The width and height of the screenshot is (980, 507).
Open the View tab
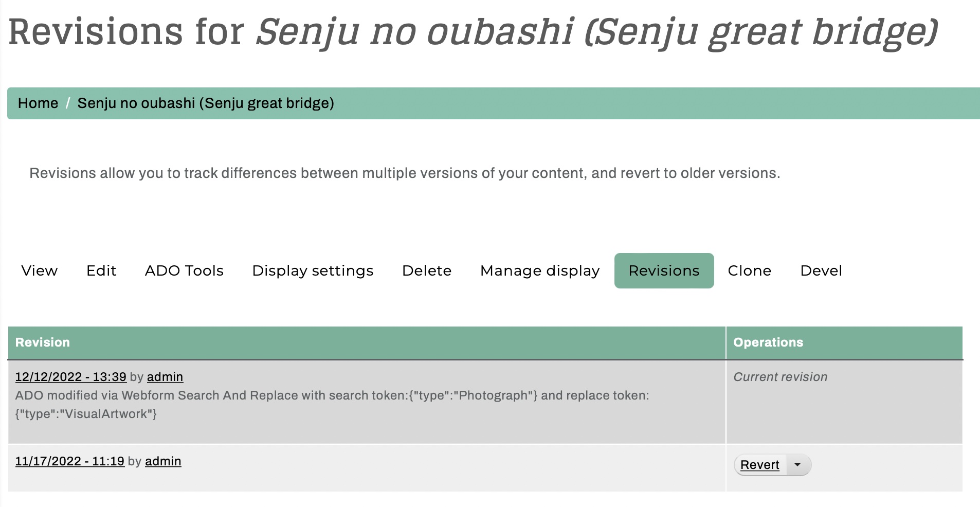point(40,270)
